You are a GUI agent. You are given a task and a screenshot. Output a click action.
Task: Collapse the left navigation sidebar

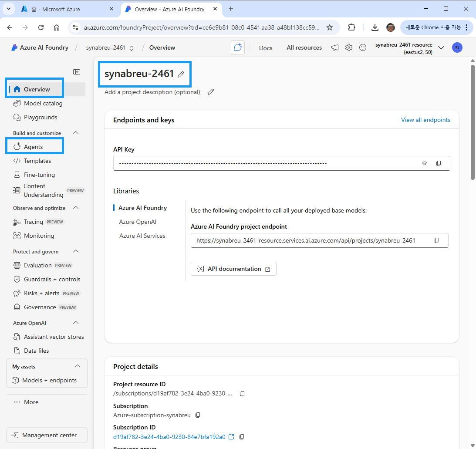point(77,72)
